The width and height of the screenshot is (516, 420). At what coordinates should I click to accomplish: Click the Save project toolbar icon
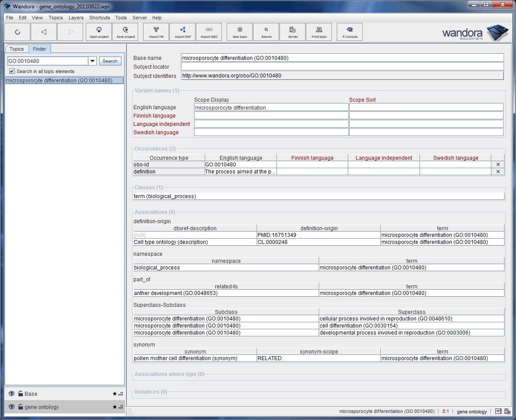click(x=125, y=32)
